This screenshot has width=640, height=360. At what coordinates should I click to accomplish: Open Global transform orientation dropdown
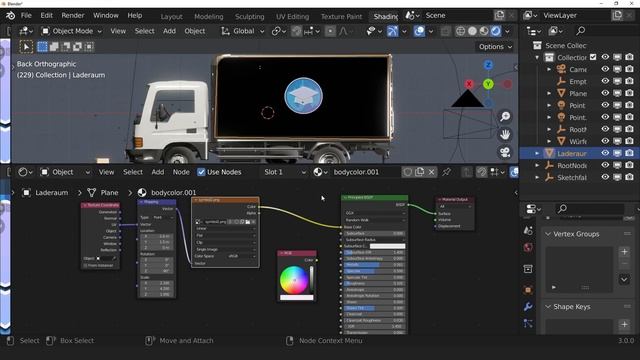243,31
